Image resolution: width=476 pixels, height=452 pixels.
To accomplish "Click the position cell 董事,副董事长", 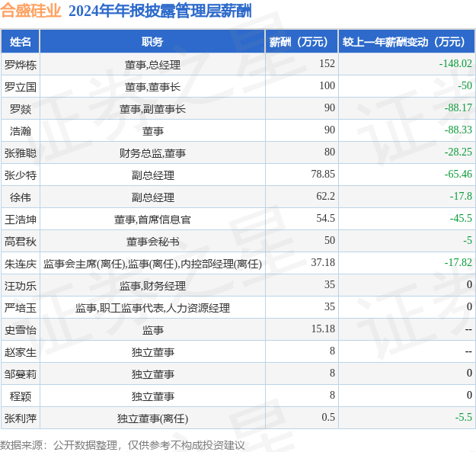I will click(152, 109).
